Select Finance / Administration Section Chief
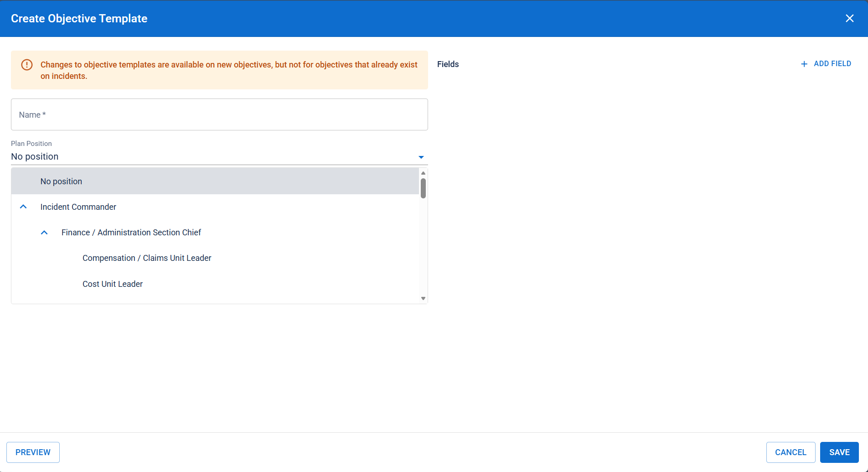Screen dimensions: 868x472 [131, 233]
